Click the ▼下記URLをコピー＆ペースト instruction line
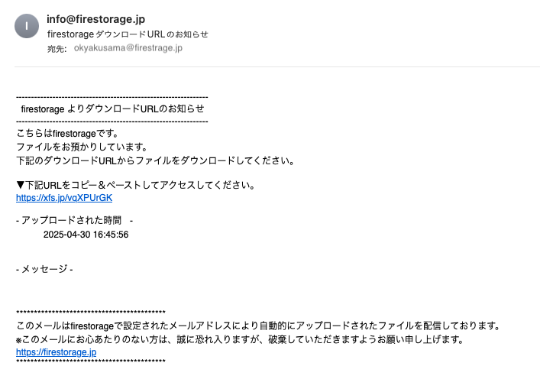The width and height of the screenshot is (540, 392). click(136, 186)
